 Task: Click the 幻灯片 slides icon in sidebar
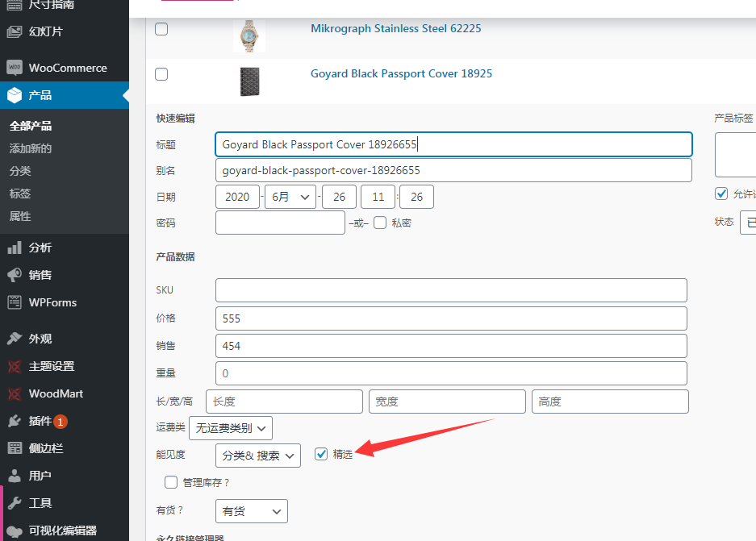(x=15, y=31)
